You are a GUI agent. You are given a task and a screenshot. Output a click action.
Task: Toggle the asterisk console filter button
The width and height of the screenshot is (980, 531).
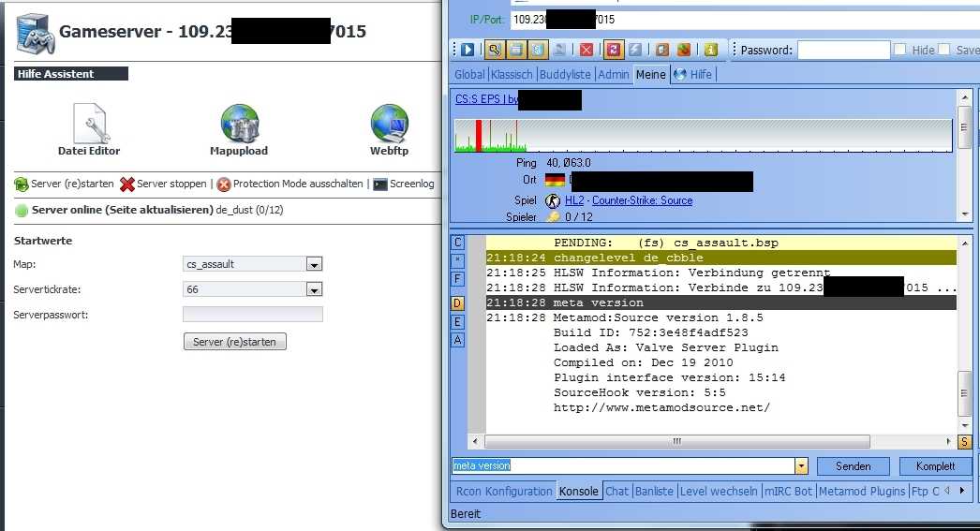tap(457, 259)
